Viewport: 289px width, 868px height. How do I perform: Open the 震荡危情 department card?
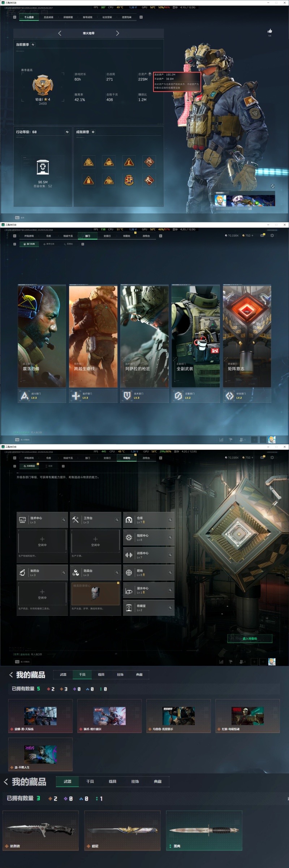click(x=42, y=336)
